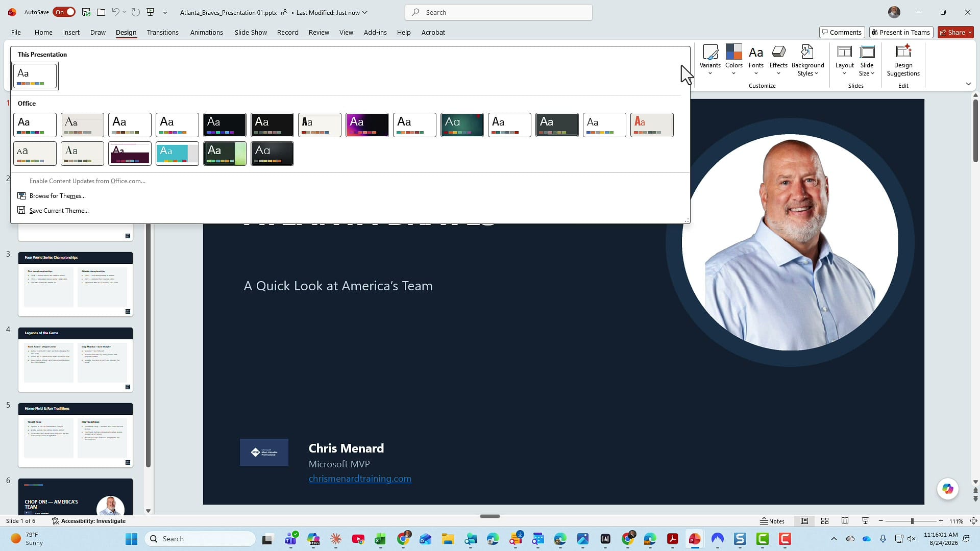This screenshot has width=980, height=551.
Task: Switch to Slide Sorter view
Action: tap(825, 521)
